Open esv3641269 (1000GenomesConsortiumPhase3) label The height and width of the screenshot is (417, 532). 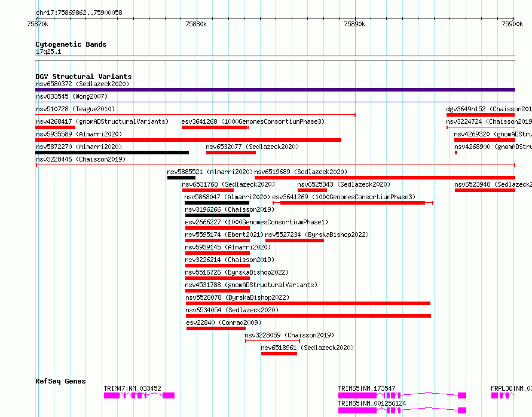coord(344,197)
